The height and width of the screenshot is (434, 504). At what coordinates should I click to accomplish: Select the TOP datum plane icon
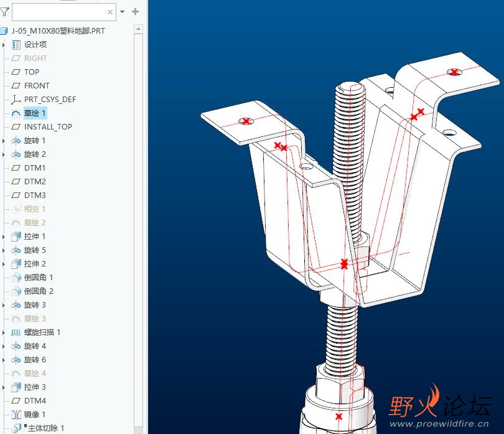(16, 72)
